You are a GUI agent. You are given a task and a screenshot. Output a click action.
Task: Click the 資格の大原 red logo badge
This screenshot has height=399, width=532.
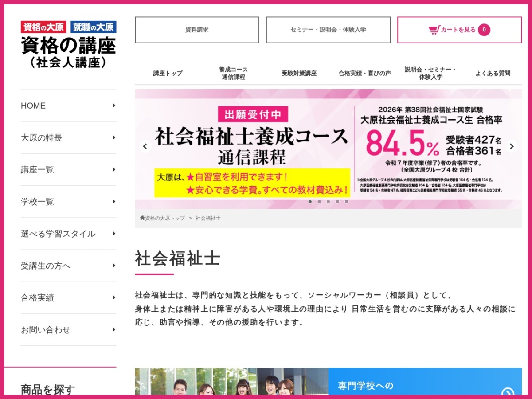[44, 27]
